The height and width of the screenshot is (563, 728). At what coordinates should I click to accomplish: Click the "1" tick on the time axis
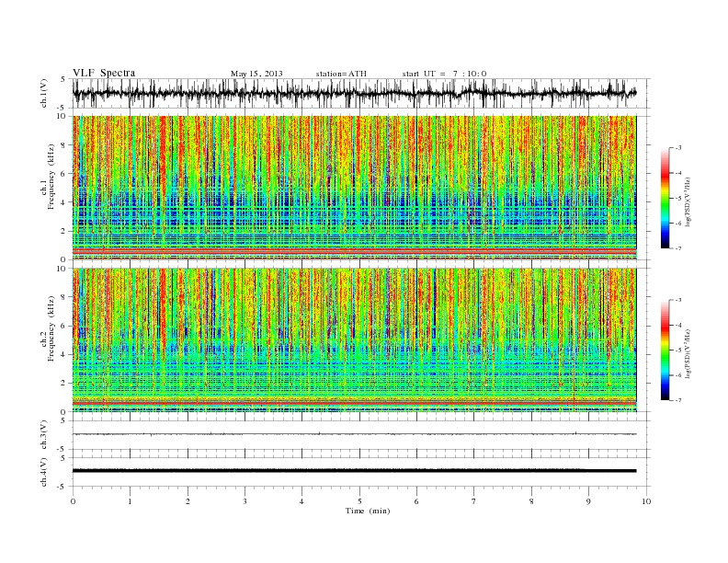point(131,501)
